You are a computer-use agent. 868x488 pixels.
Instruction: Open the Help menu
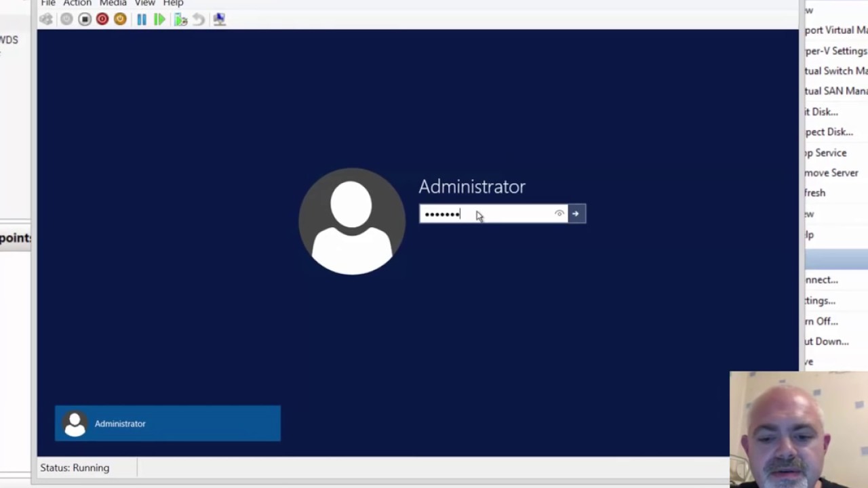pos(174,3)
